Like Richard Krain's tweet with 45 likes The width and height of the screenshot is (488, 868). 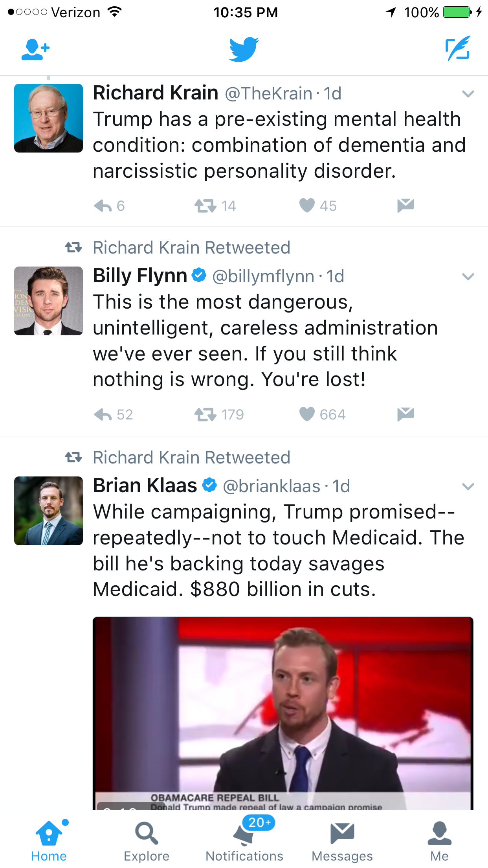[307, 206]
